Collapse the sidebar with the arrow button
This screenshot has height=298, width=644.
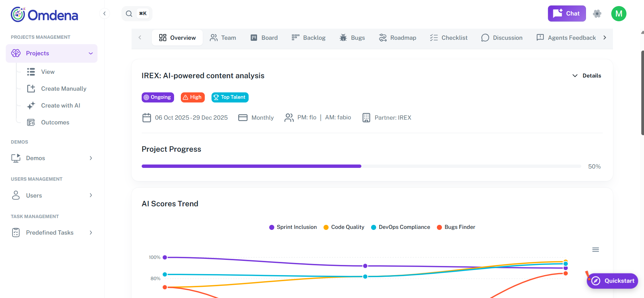[x=105, y=13]
